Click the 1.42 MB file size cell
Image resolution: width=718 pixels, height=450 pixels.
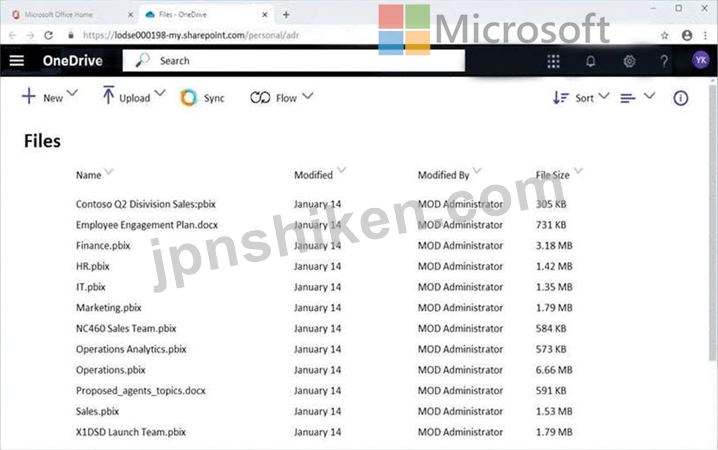554,266
